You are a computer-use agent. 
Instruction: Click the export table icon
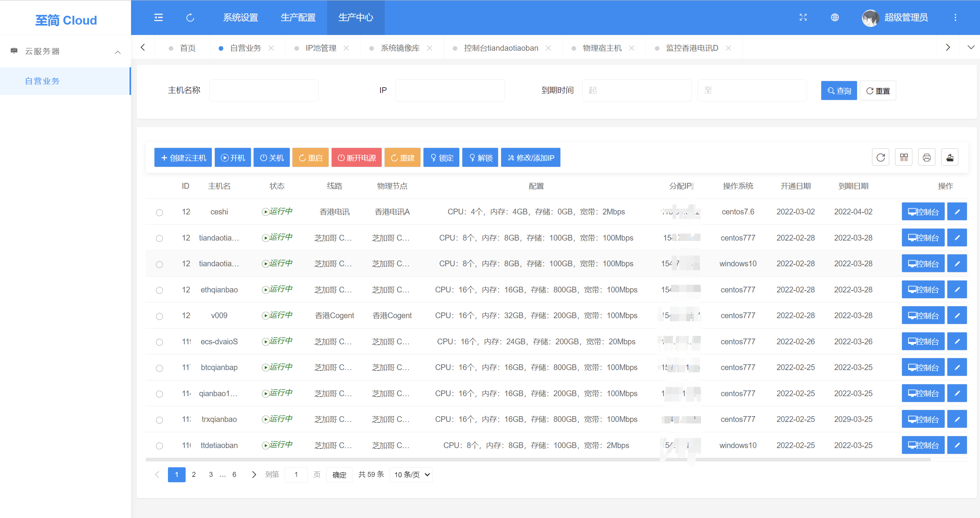coord(950,157)
